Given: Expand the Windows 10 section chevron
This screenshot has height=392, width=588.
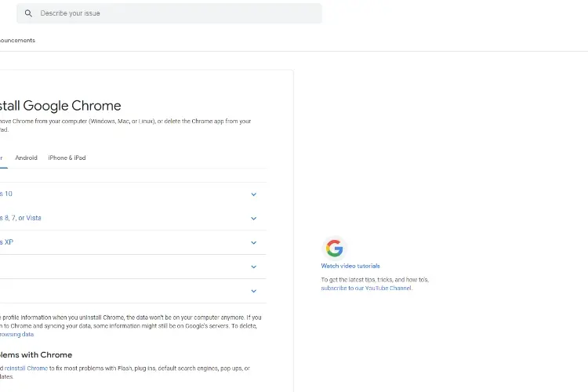Looking at the screenshot, I should (253, 194).
